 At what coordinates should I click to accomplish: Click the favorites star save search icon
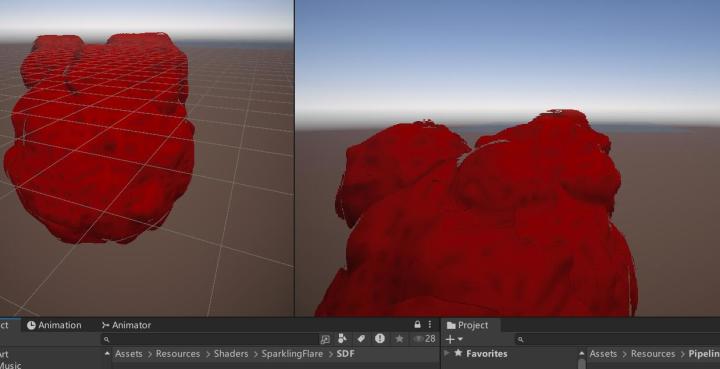click(399, 339)
